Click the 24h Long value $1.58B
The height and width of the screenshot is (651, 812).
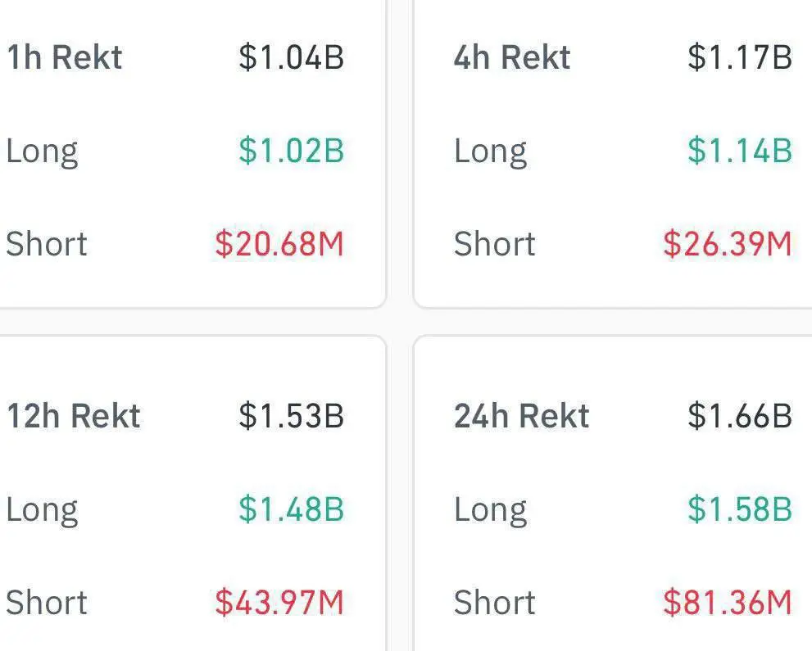(740, 509)
